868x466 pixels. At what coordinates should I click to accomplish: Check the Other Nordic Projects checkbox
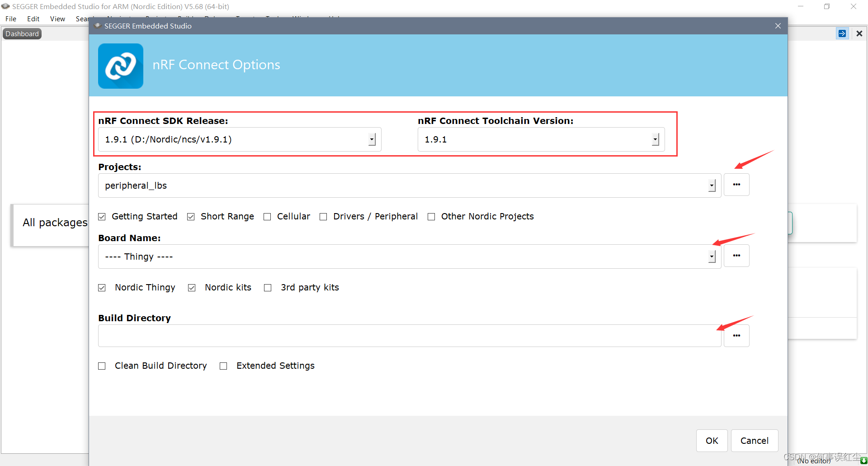pyautogui.click(x=431, y=217)
